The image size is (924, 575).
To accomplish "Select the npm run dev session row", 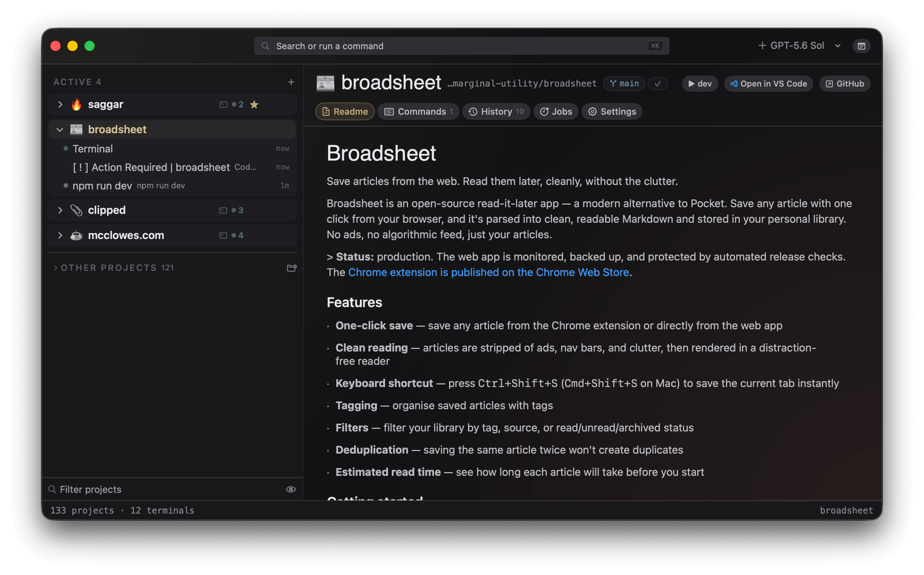I will (x=172, y=186).
